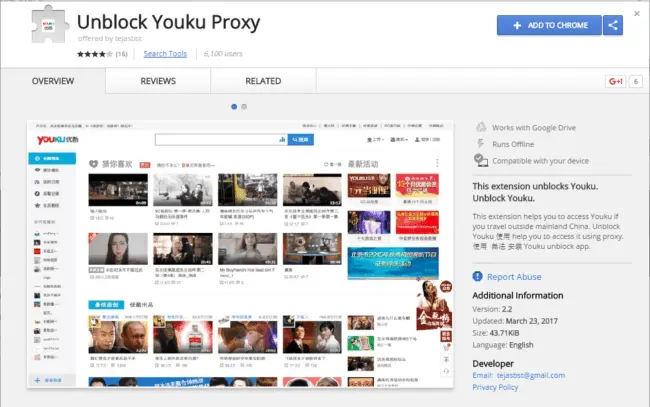Viewport: 650px width, 407px height.
Task: Switch to the Overview tab
Action: tap(53, 81)
